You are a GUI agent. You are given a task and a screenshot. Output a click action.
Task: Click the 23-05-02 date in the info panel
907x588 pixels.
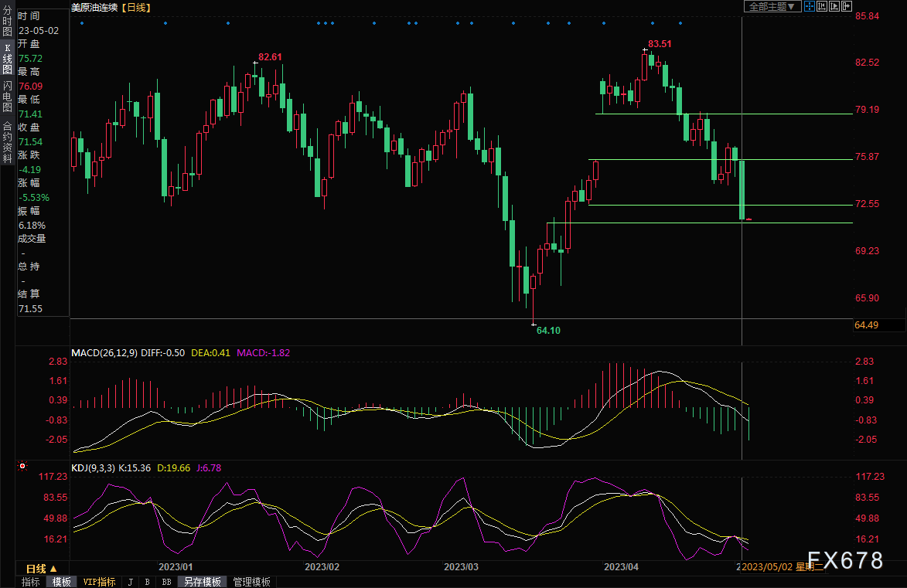click(x=38, y=31)
